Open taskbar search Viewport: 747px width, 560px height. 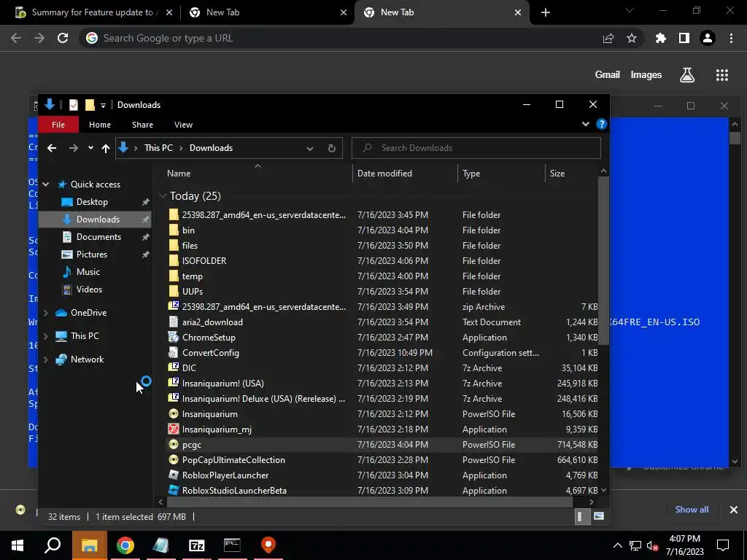(53, 545)
